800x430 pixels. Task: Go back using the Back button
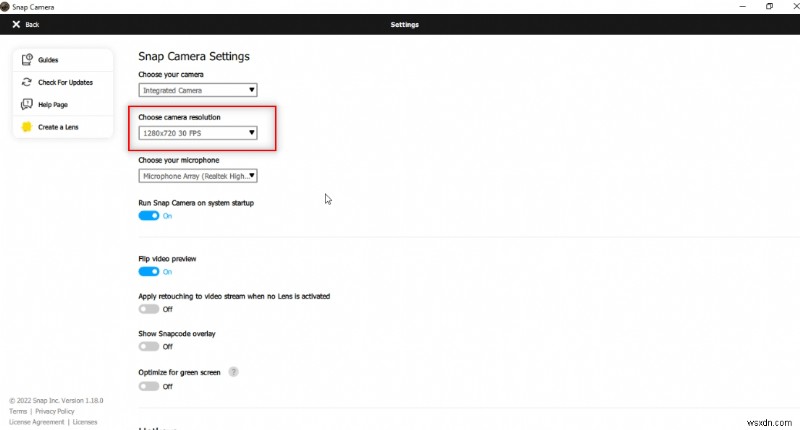tap(26, 24)
